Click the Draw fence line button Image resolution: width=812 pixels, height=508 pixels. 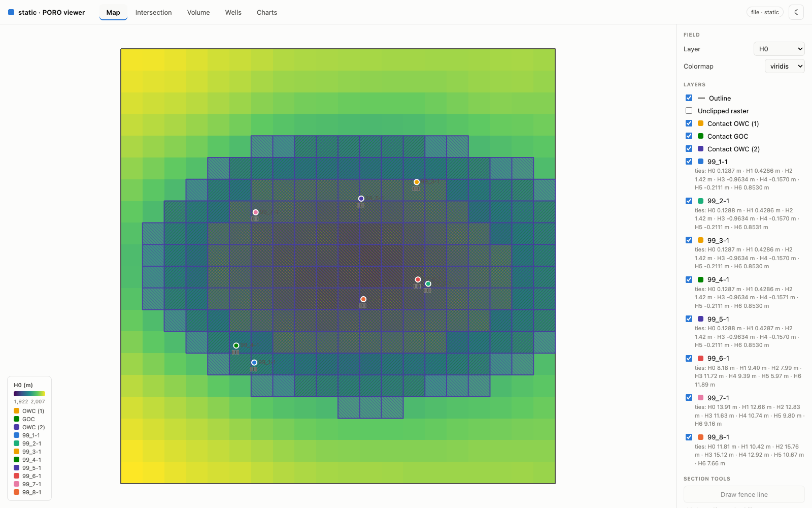click(x=744, y=494)
